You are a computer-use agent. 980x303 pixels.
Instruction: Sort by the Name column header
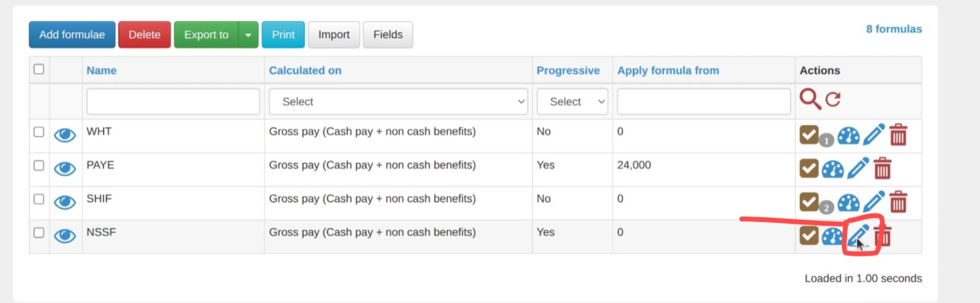(102, 70)
